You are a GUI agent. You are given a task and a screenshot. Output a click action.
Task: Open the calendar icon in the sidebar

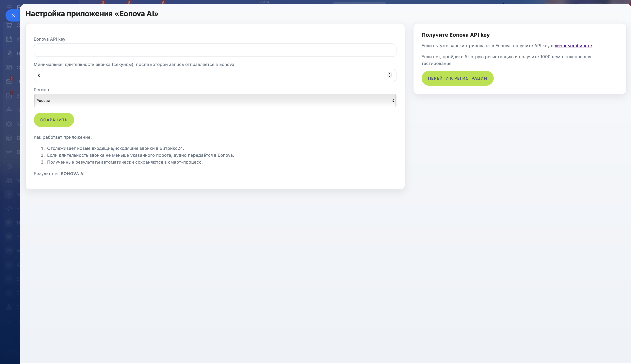[9, 39]
